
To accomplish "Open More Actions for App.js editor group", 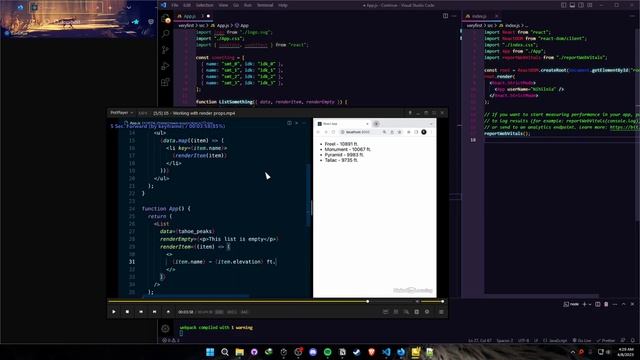I will [454, 16].
